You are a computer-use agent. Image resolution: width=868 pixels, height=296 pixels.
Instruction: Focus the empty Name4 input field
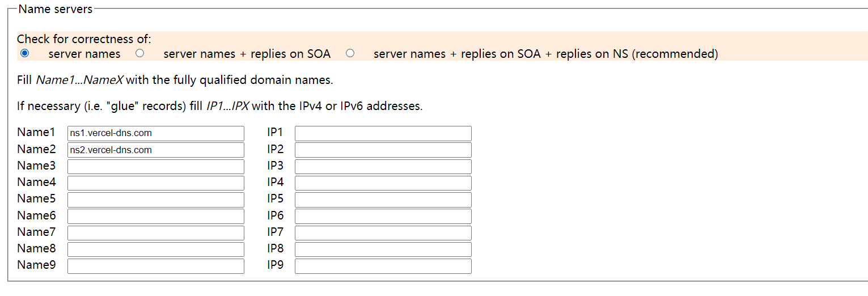[155, 183]
